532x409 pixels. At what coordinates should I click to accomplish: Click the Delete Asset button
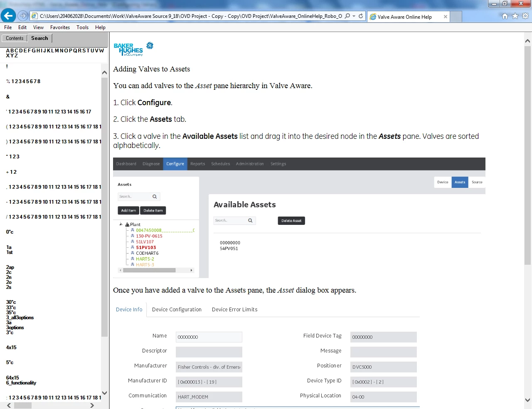click(291, 221)
